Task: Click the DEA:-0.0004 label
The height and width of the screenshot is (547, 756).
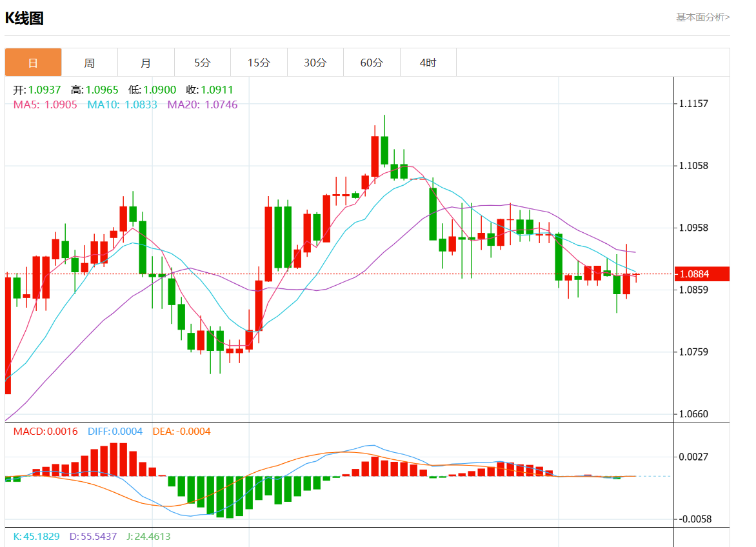Action: (182, 432)
